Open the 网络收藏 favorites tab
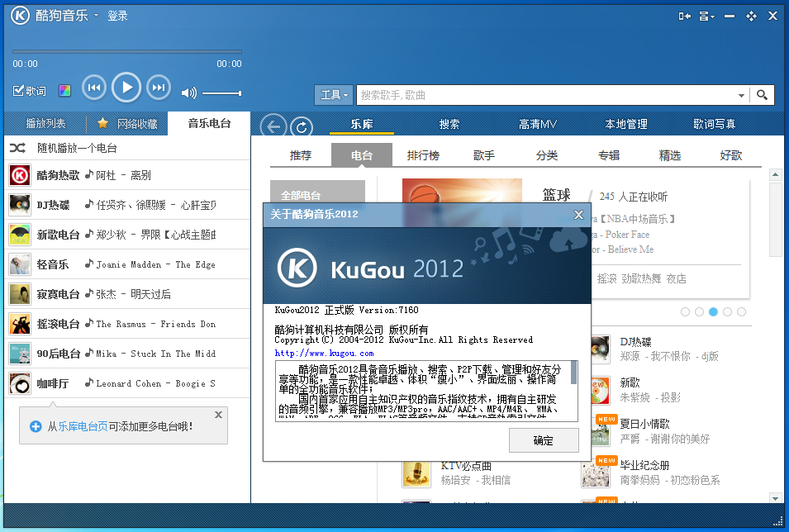Image resolution: width=789 pixels, height=532 pixels. [127, 123]
